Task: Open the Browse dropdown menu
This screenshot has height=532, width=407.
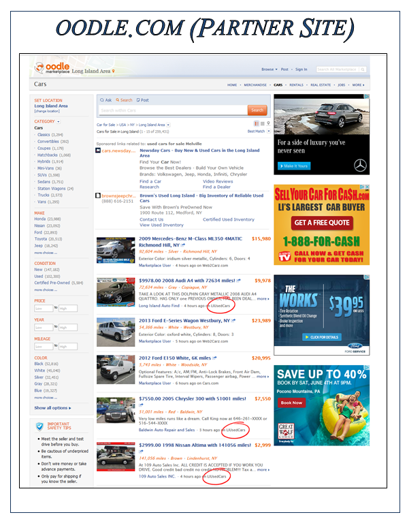Action: point(270,69)
